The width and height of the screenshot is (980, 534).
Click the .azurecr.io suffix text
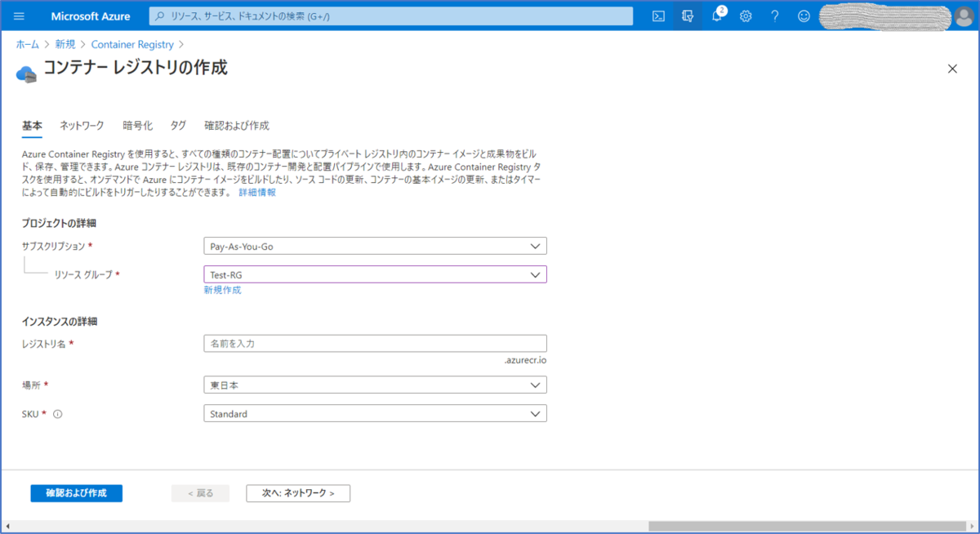(x=525, y=359)
